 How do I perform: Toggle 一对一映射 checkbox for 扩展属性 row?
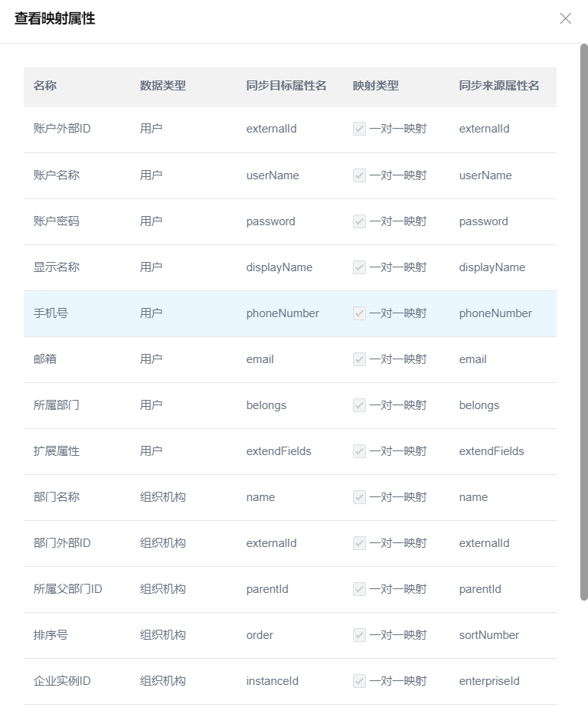tap(359, 451)
